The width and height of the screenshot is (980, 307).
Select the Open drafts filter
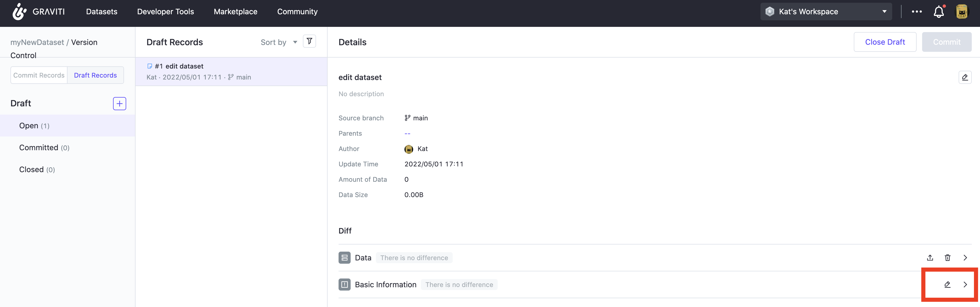click(67, 126)
